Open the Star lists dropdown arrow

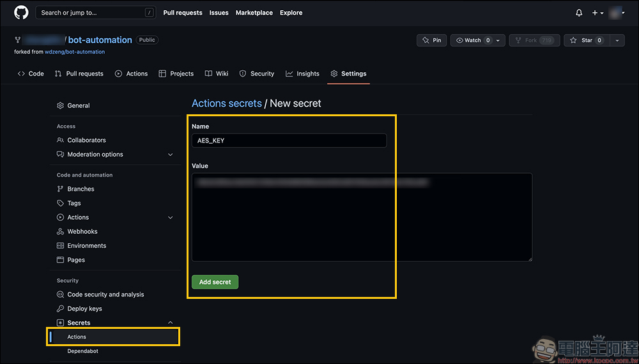[x=617, y=40]
